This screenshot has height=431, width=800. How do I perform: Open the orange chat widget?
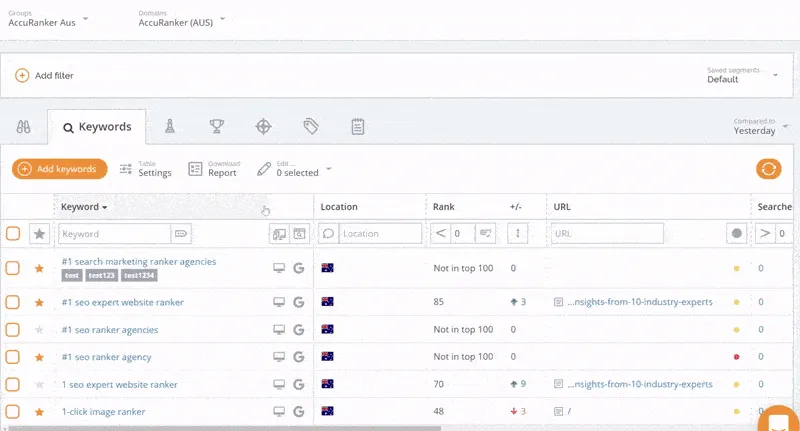(x=779, y=421)
